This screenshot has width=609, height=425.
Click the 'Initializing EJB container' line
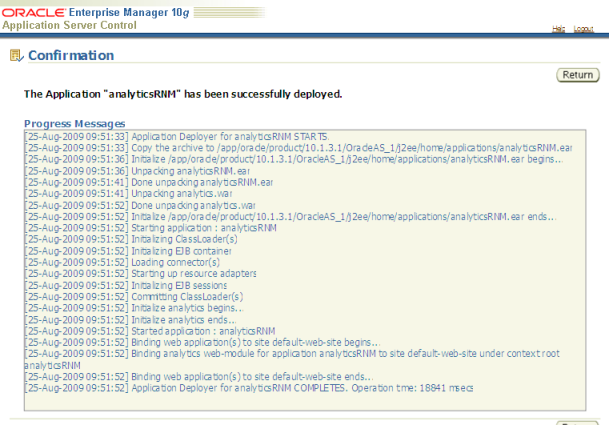pos(128,251)
